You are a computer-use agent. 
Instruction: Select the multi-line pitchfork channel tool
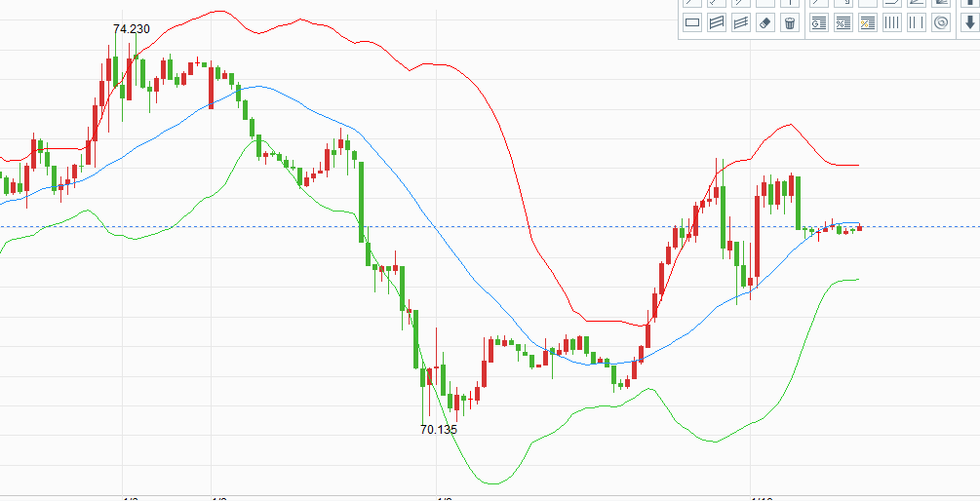click(741, 23)
